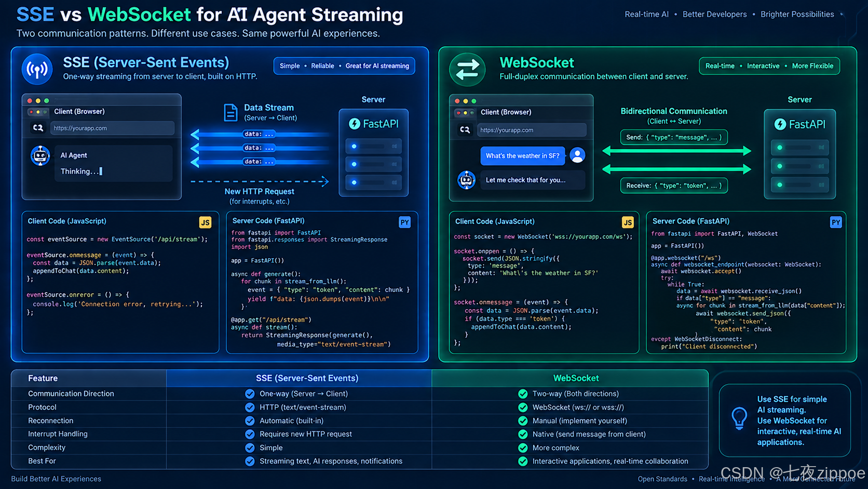Click checkmark beside 'Automatic (built-in)'

coord(250,421)
